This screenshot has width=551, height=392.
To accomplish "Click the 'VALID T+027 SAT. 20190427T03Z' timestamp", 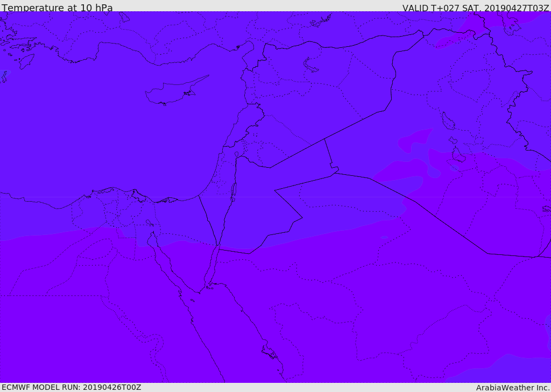I will tap(475, 8).
